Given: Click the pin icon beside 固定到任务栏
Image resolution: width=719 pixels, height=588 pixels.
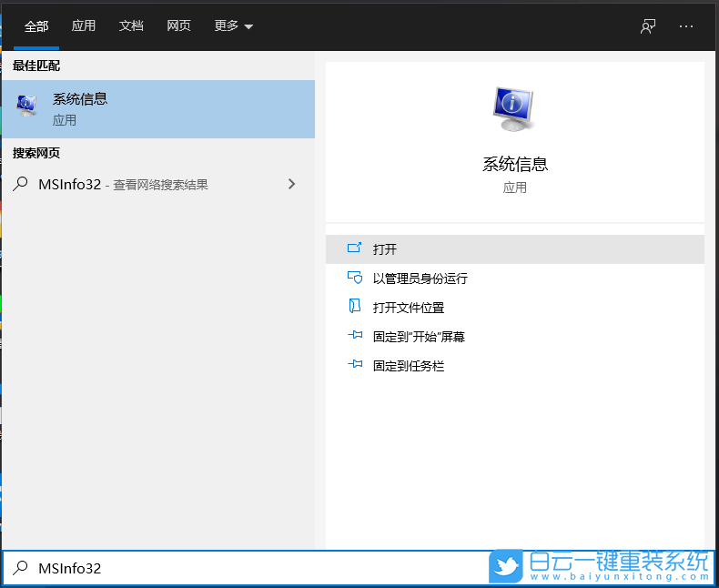Looking at the screenshot, I should coord(355,365).
